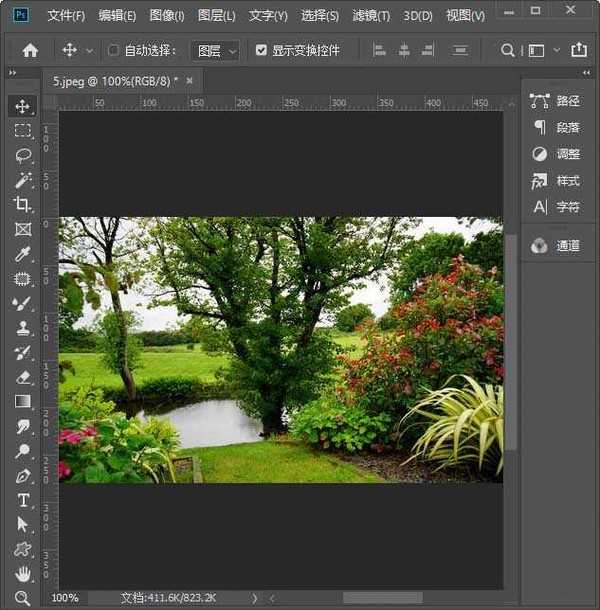Expand the status bar document info arrow

[254, 598]
